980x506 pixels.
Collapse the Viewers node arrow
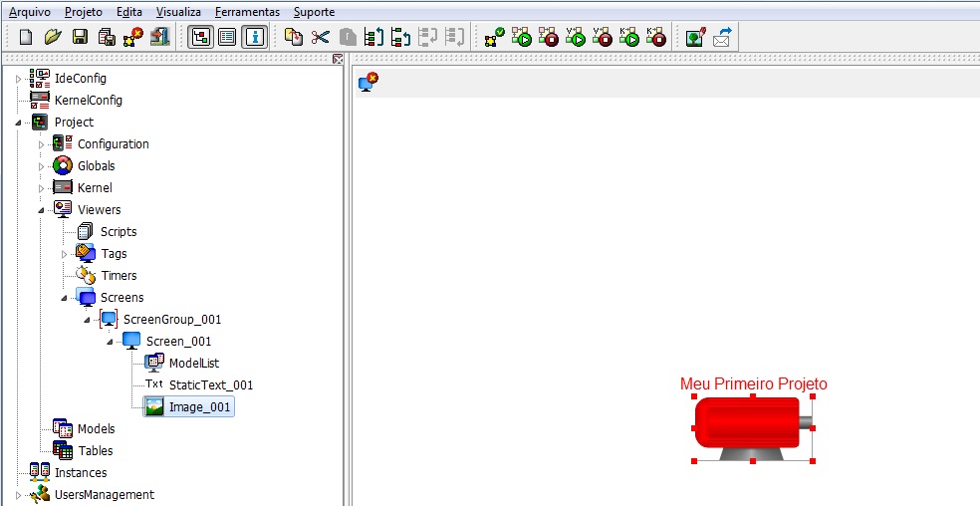point(41,210)
